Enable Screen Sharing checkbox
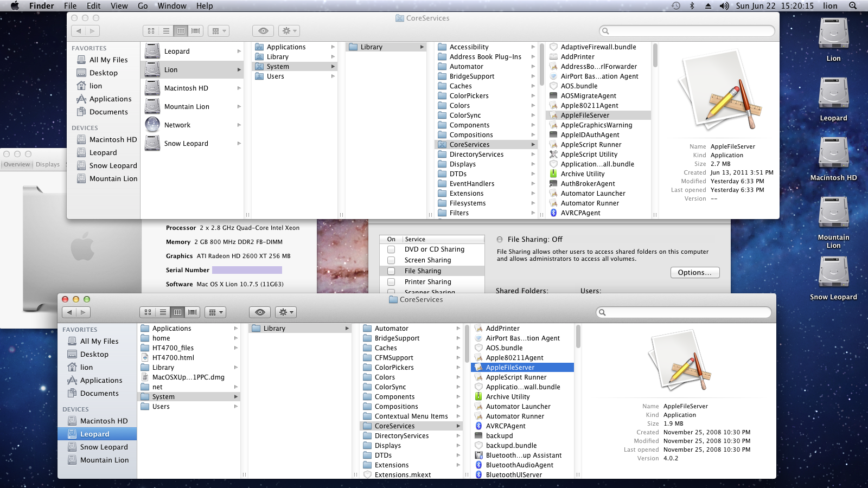This screenshot has height=488, width=868. (x=391, y=260)
